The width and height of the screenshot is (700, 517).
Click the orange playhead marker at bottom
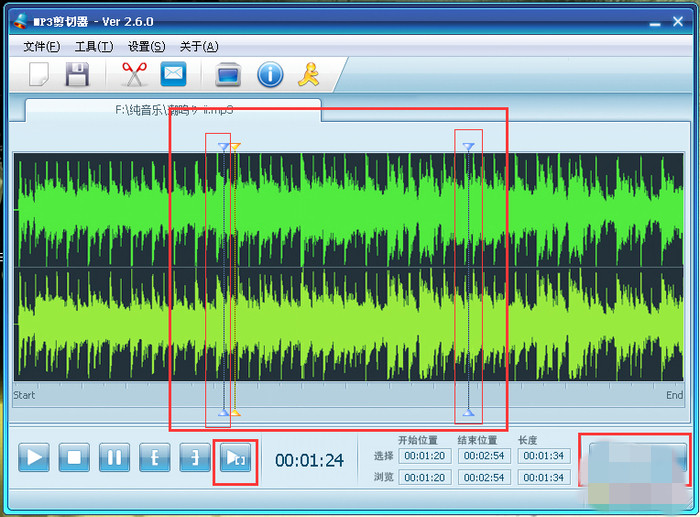click(236, 413)
